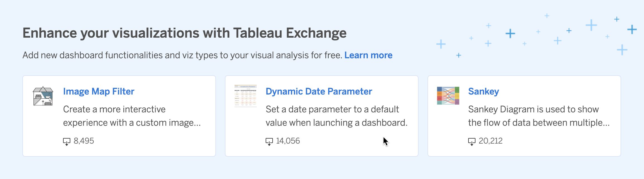Click download icon beside 20,212
The height and width of the screenshot is (179, 644).
472,142
